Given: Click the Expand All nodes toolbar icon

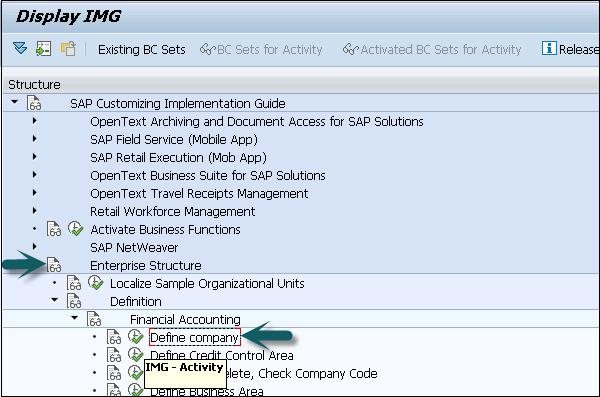Looking at the screenshot, I should 20,49.
